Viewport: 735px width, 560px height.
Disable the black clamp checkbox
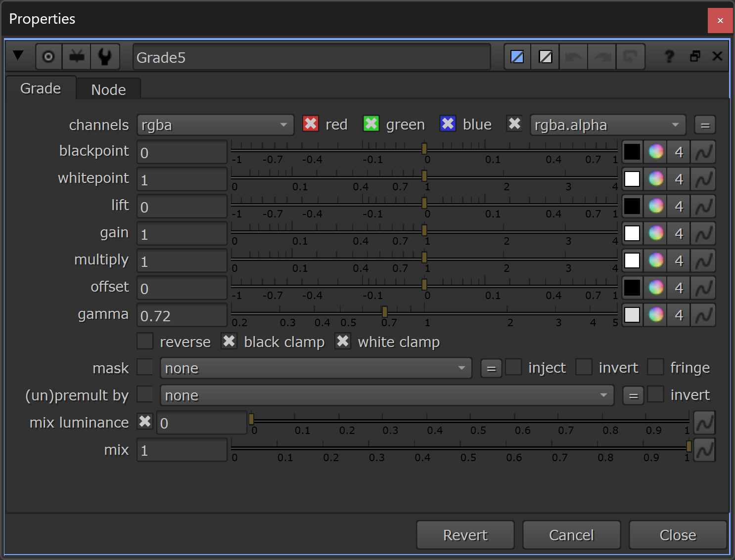coord(229,341)
